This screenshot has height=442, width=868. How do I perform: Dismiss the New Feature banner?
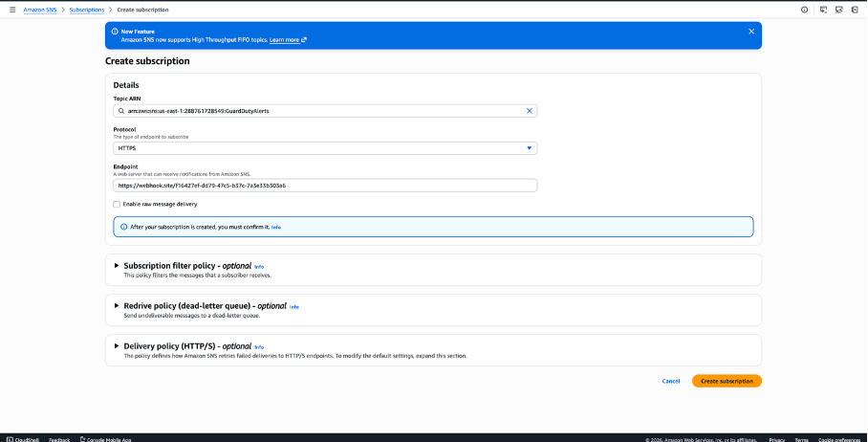[x=751, y=32]
